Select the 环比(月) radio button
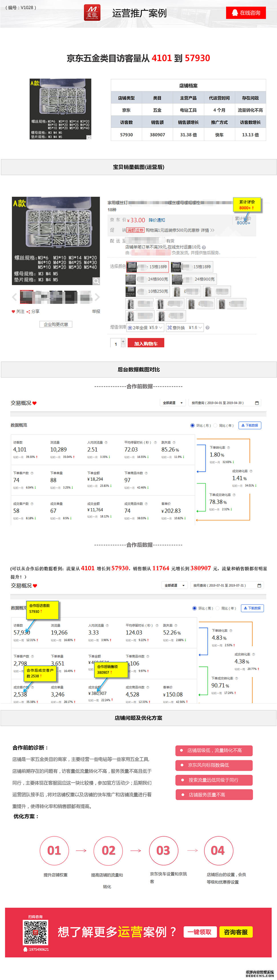The image size is (277, 980). [192, 425]
